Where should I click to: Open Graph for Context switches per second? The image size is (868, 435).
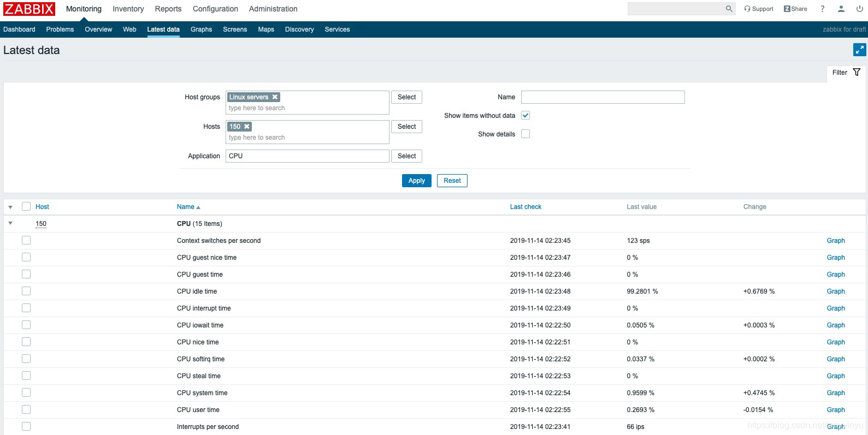[x=836, y=241]
